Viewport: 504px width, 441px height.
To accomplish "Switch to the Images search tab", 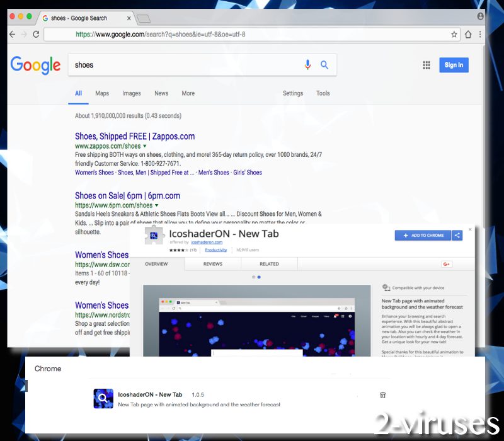I will point(132,93).
